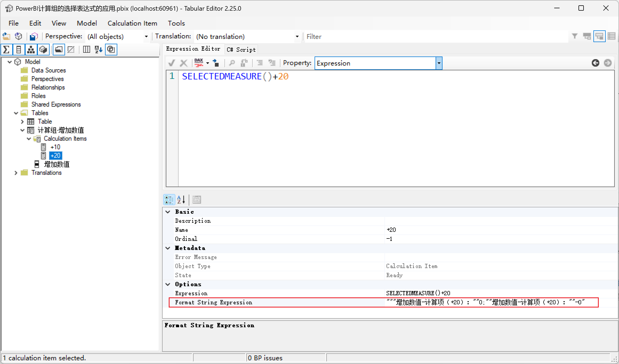Viewport: 619px width, 364px height.
Task: Switch property grid to categorized view
Action: coord(169,200)
